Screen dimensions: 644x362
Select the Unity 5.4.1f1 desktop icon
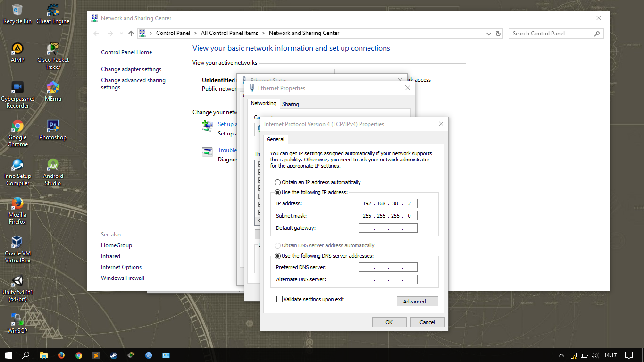(17, 288)
